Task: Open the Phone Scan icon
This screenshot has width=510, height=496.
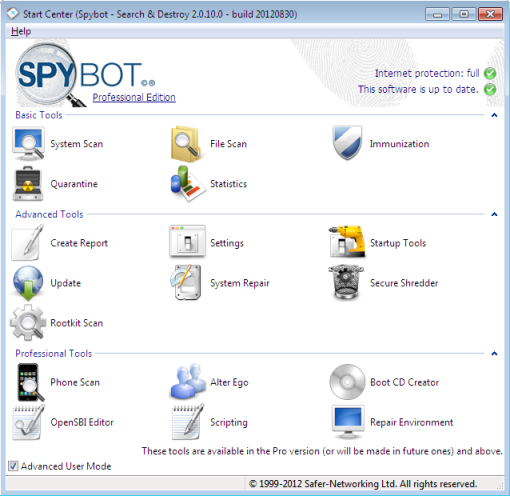Action: pyautogui.click(x=30, y=382)
